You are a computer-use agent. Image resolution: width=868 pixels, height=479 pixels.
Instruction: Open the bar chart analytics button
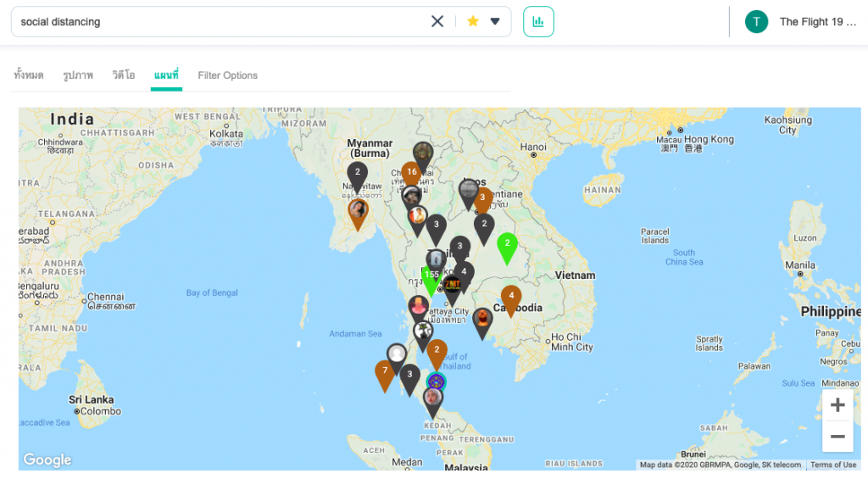538,21
